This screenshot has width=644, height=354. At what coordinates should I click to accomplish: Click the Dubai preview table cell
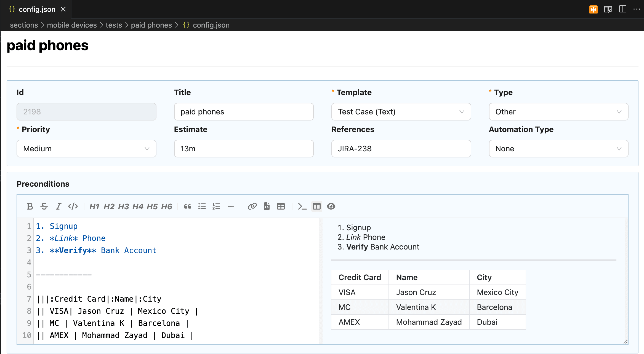(497, 322)
